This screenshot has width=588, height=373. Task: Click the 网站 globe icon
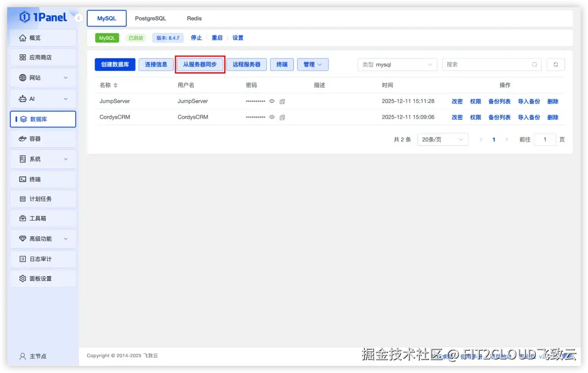coord(22,78)
